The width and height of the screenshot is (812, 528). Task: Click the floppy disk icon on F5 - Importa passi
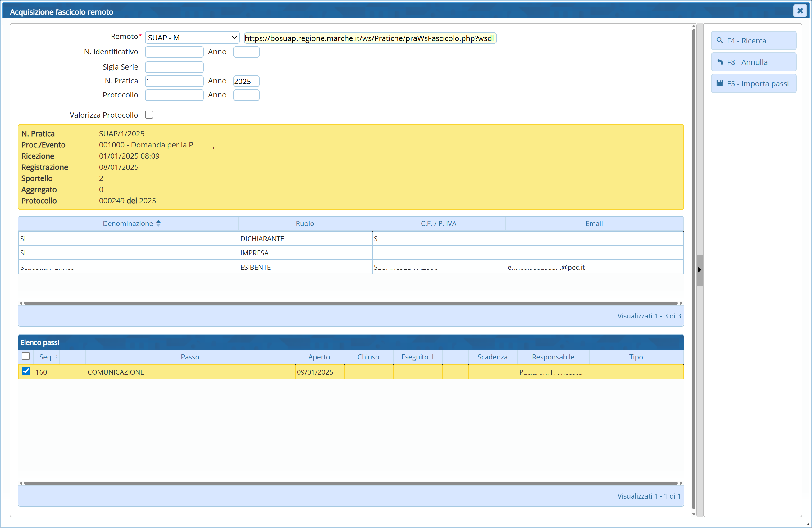click(719, 83)
